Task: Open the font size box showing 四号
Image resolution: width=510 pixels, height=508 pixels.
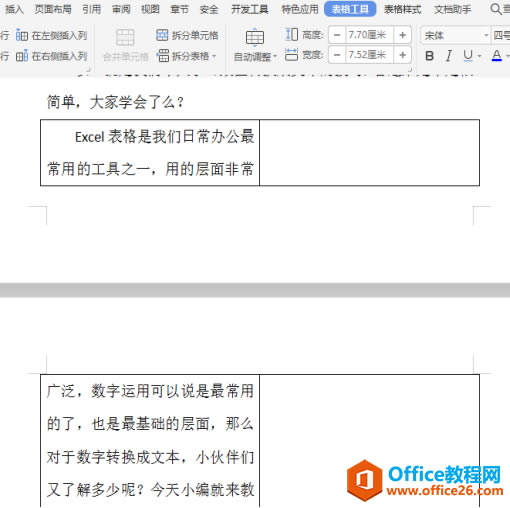Action: (501, 35)
